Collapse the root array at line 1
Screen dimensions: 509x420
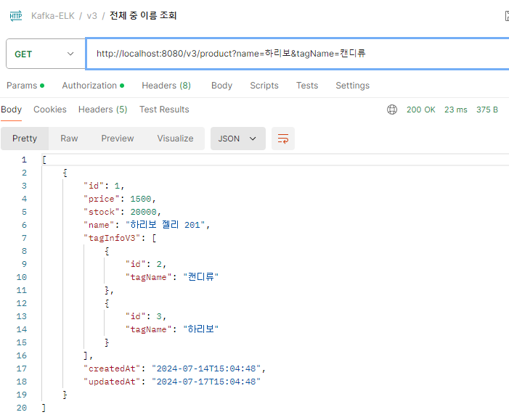[44, 160]
